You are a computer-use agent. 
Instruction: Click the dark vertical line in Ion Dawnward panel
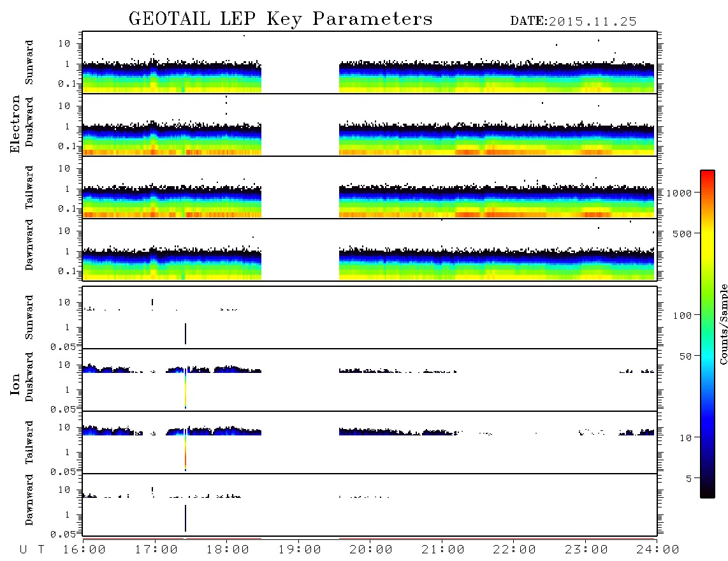pos(186,518)
